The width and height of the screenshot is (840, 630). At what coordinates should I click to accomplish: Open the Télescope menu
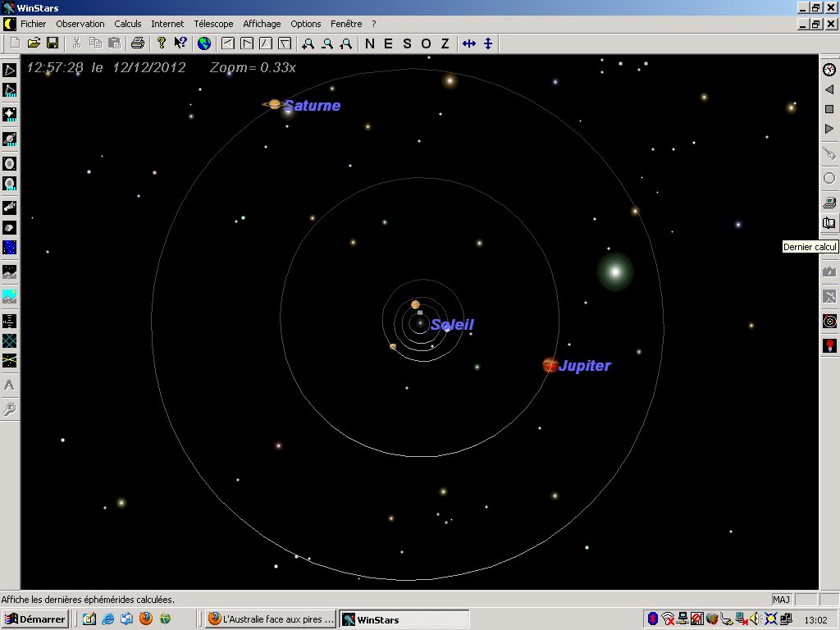(x=213, y=24)
